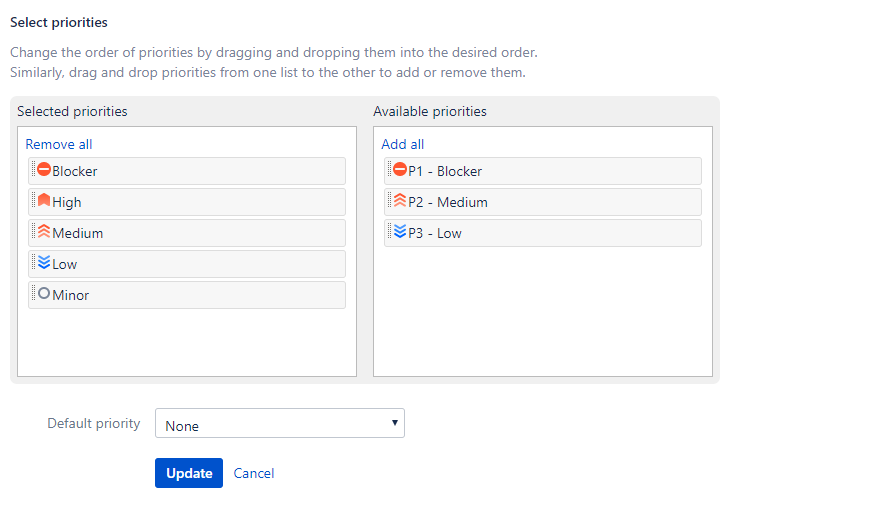Open the Default priority dropdown
Screen dimensions: 882x522
[280, 424]
